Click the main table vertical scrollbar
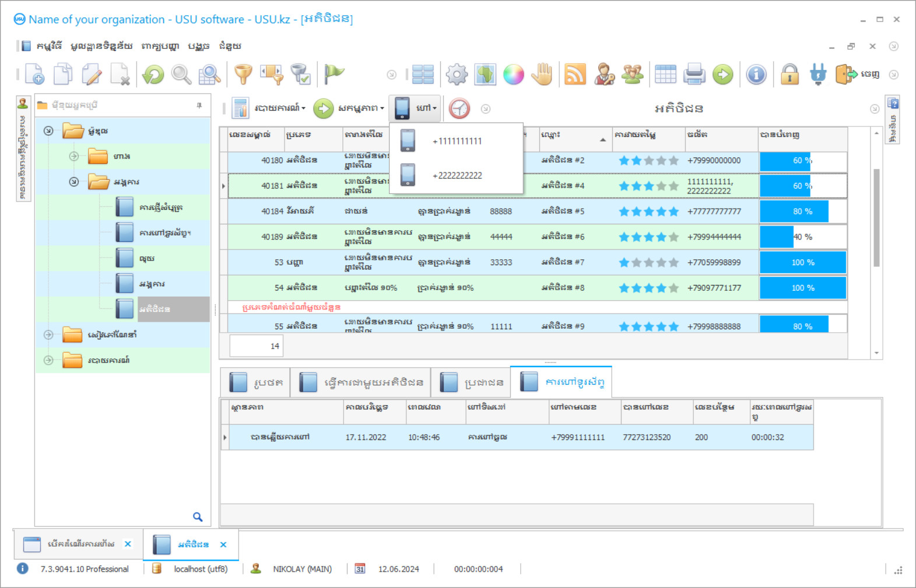 (x=876, y=218)
